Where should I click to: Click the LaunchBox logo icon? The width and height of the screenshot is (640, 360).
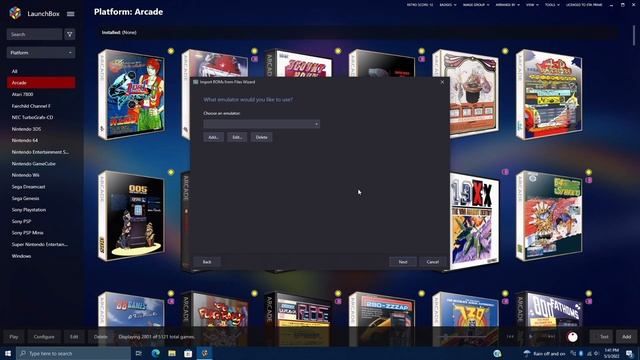15,13
